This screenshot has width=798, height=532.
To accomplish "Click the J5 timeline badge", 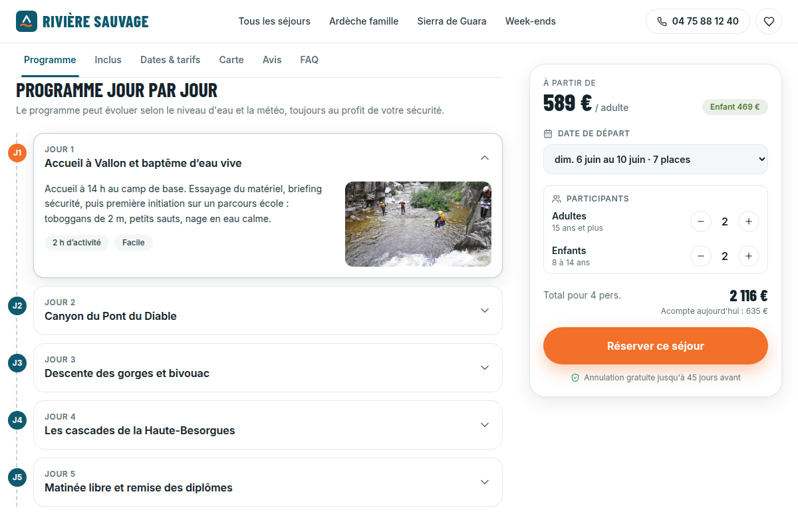I will [x=17, y=477].
